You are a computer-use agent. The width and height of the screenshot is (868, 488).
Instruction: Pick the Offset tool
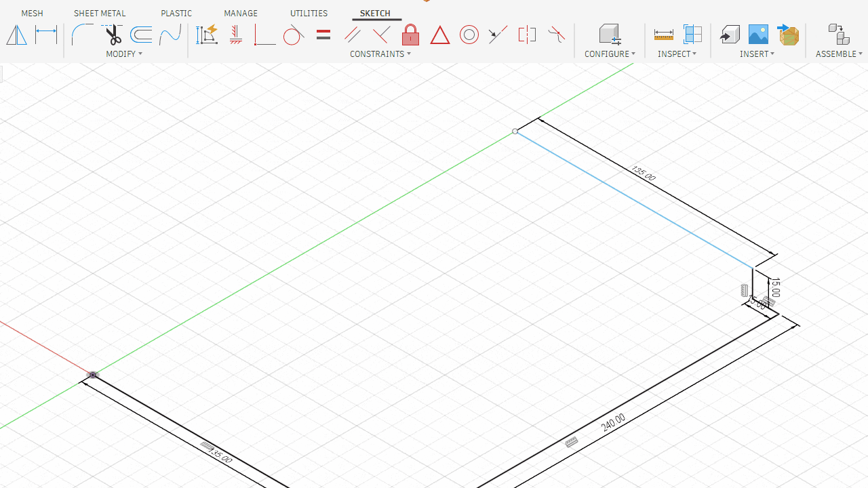[x=141, y=35]
